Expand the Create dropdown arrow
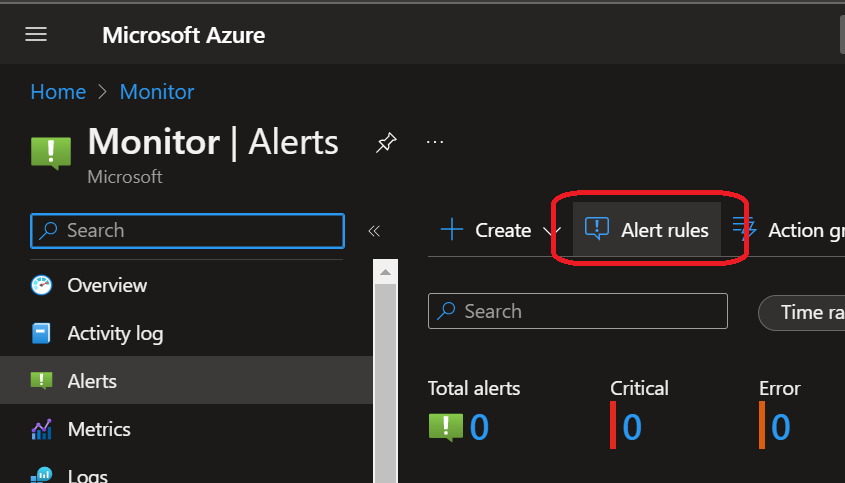This screenshot has height=483, width=845. (x=550, y=231)
